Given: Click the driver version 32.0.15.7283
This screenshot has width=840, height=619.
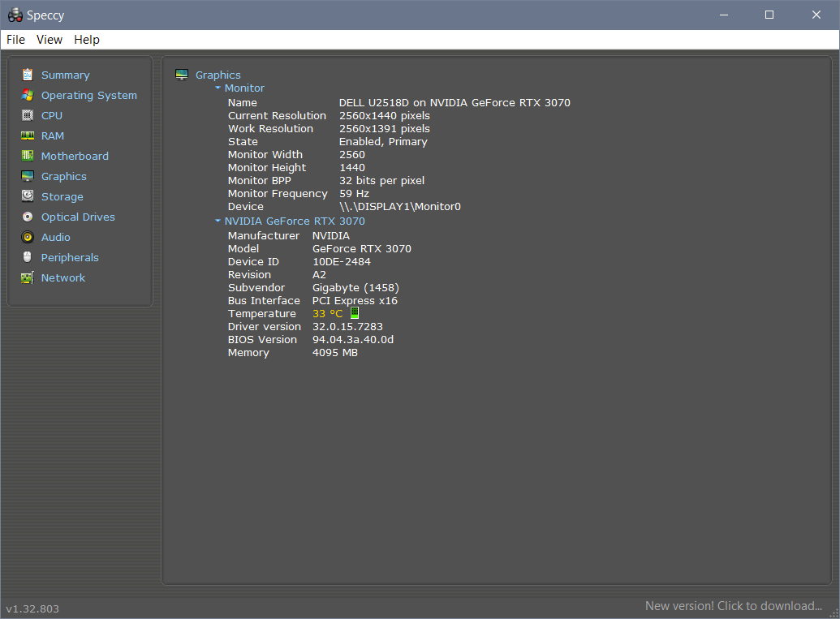Looking at the screenshot, I should tap(347, 326).
